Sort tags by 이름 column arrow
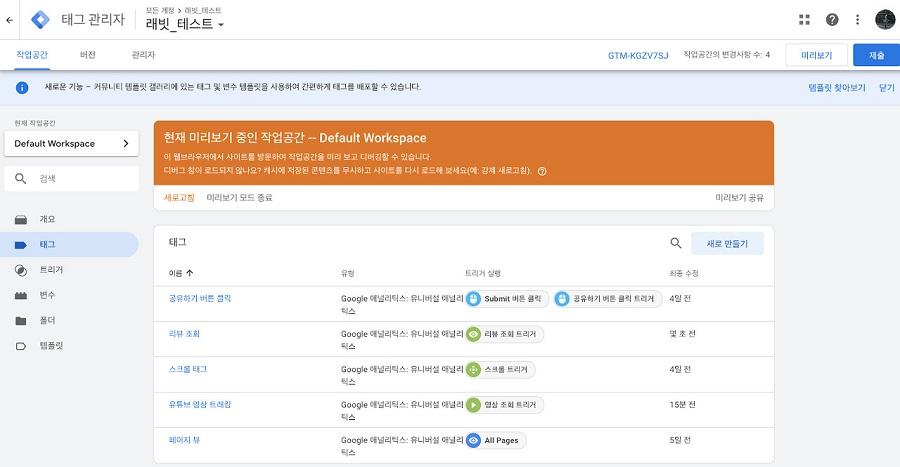The height and width of the screenshot is (467, 900). [189, 273]
